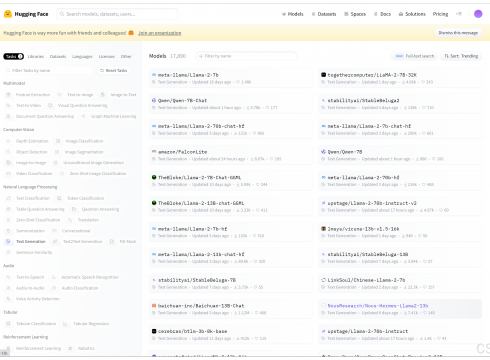Viewport: 490px width, 360px height.
Task: Click Dismiss this message button
Action: click(x=458, y=33)
